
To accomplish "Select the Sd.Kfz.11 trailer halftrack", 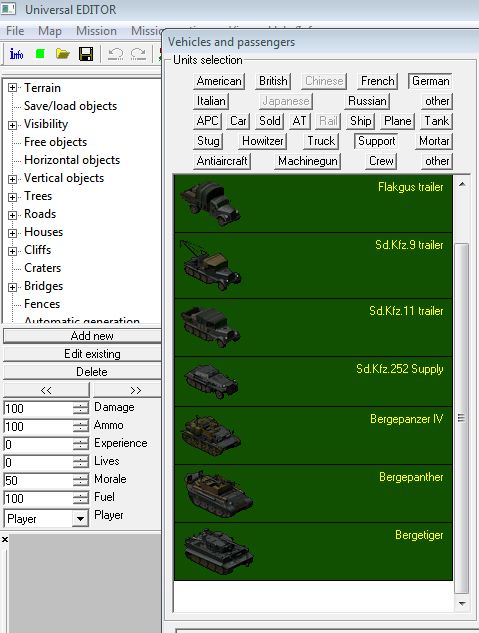I will pos(210,327).
